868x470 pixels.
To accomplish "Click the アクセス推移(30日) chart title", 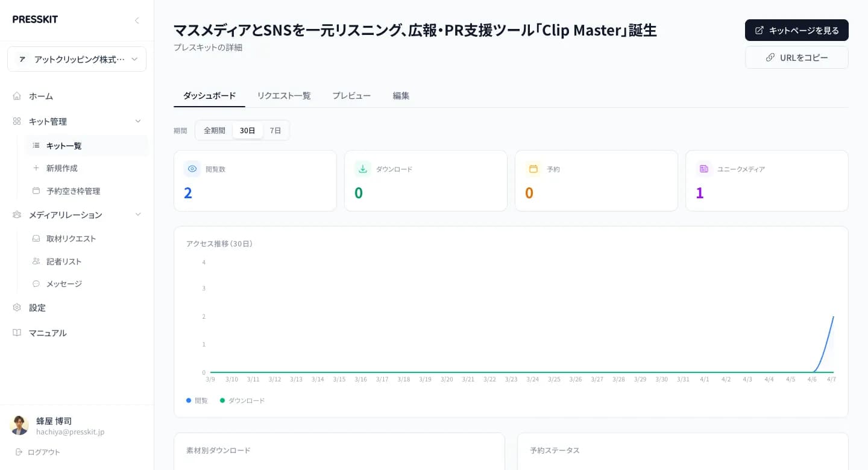I will (x=219, y=244).
